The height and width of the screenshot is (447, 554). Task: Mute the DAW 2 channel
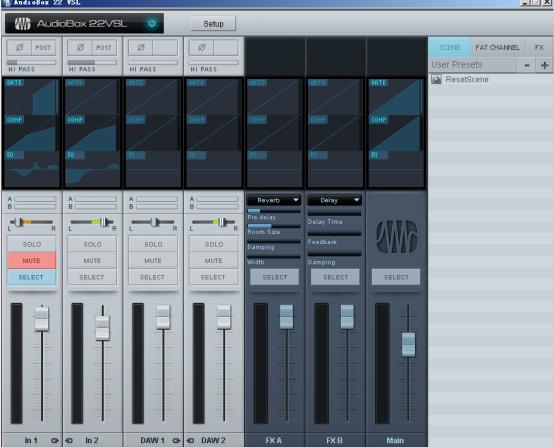pyautogui.click(x=214, y=260)
